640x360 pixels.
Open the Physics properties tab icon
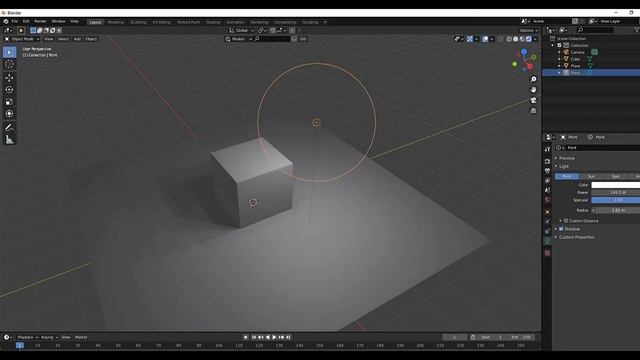[547, 222]
